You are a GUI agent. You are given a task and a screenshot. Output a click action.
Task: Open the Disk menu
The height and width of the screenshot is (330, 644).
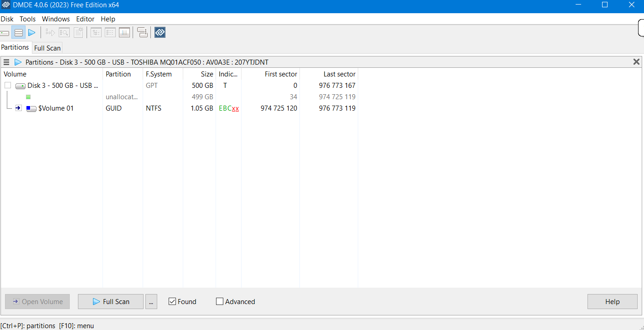[x=7, y=19]
